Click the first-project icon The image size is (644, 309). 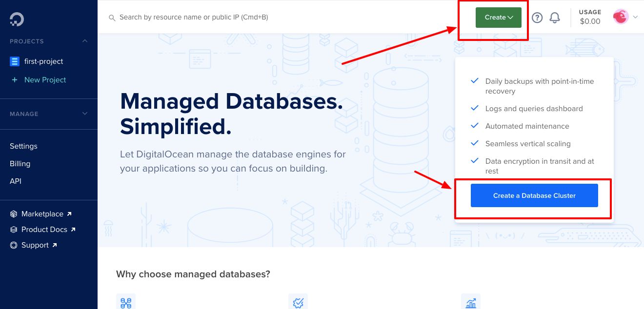[x=15, y=61]
